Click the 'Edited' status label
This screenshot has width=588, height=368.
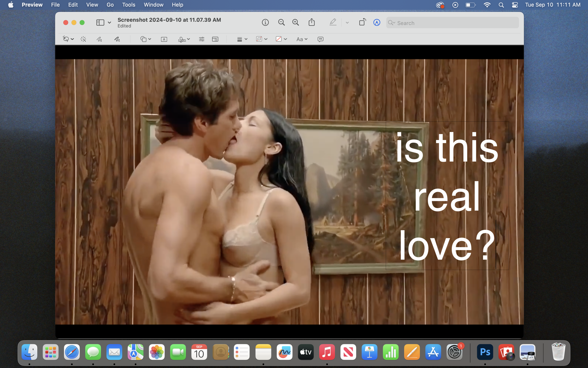point(124,26)
